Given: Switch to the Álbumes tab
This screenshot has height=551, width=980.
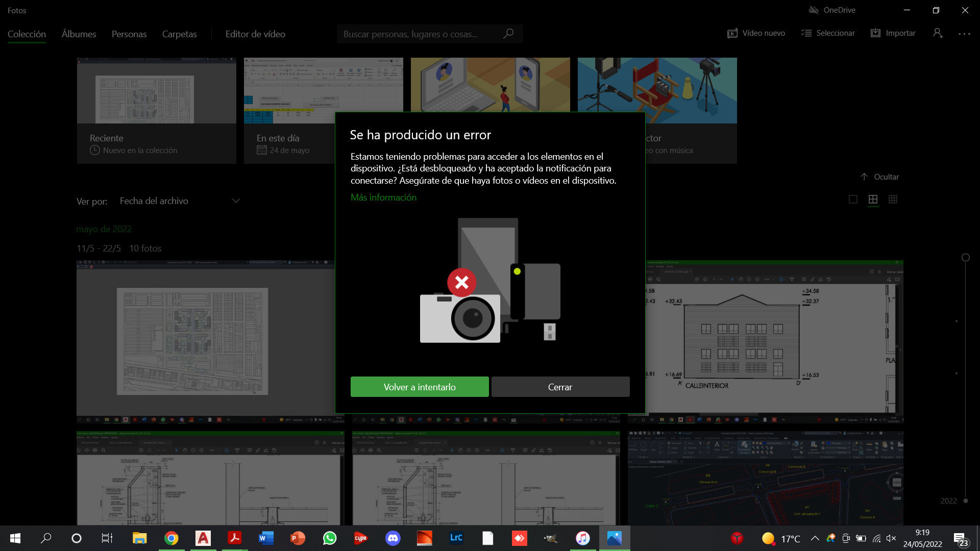Looking at the screenshot, I should (x=79, y=34).
